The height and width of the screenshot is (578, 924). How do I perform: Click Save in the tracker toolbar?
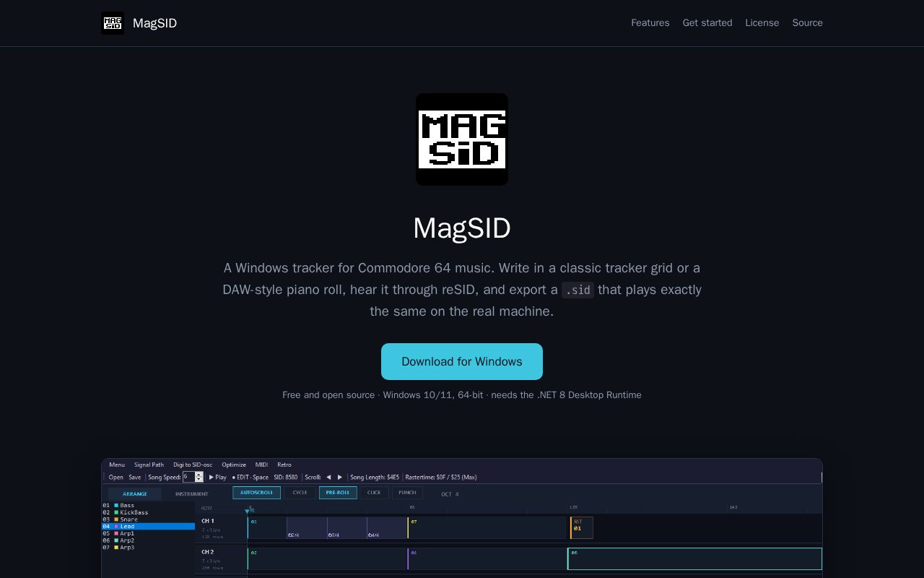[x=135, y=477]
